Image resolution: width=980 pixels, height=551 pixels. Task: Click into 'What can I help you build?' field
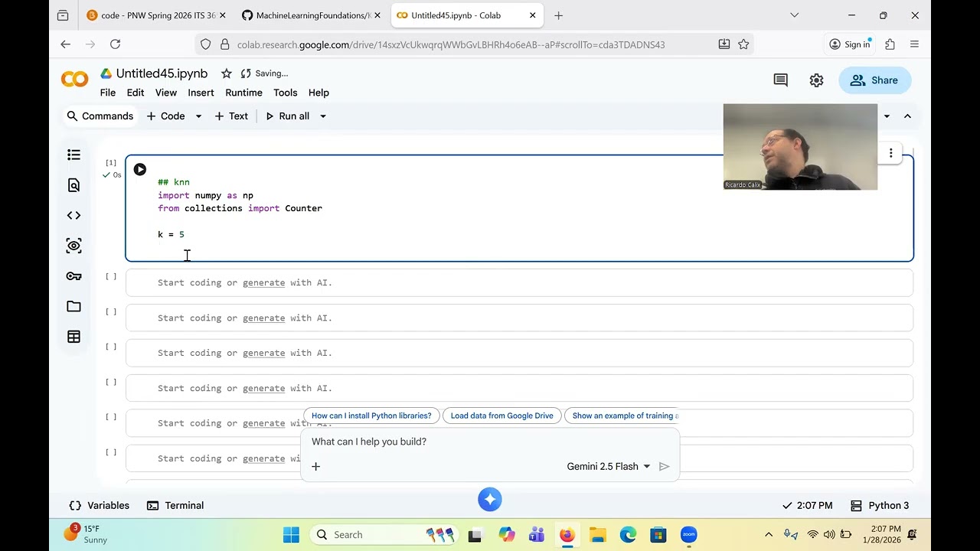[490, 442]
